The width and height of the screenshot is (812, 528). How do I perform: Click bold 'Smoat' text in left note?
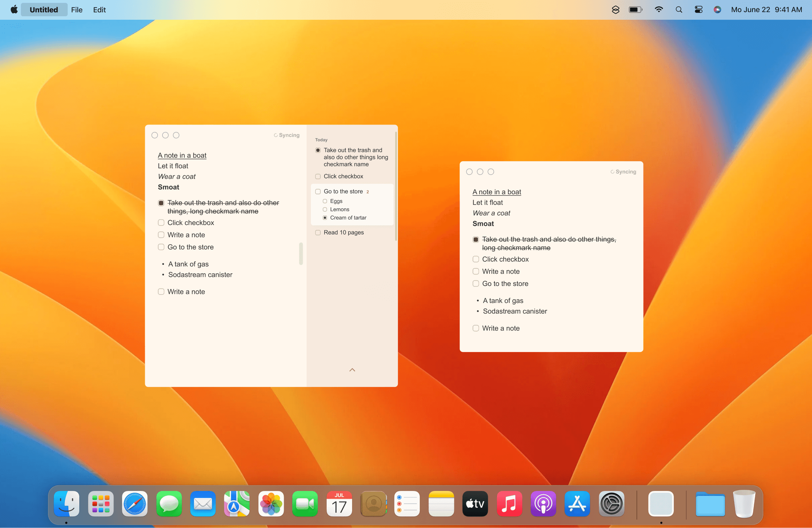(168, 187)
